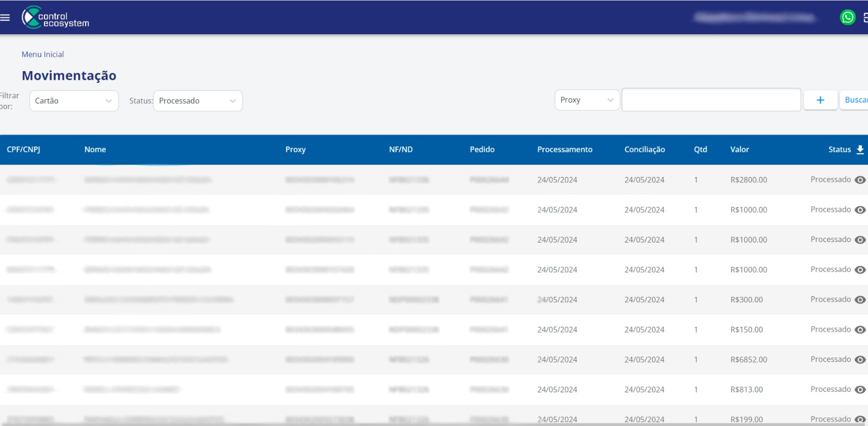The width and height of the screenshot is (868, 426).
Task: Download table using Status column download icon
Action: [860, 150]
